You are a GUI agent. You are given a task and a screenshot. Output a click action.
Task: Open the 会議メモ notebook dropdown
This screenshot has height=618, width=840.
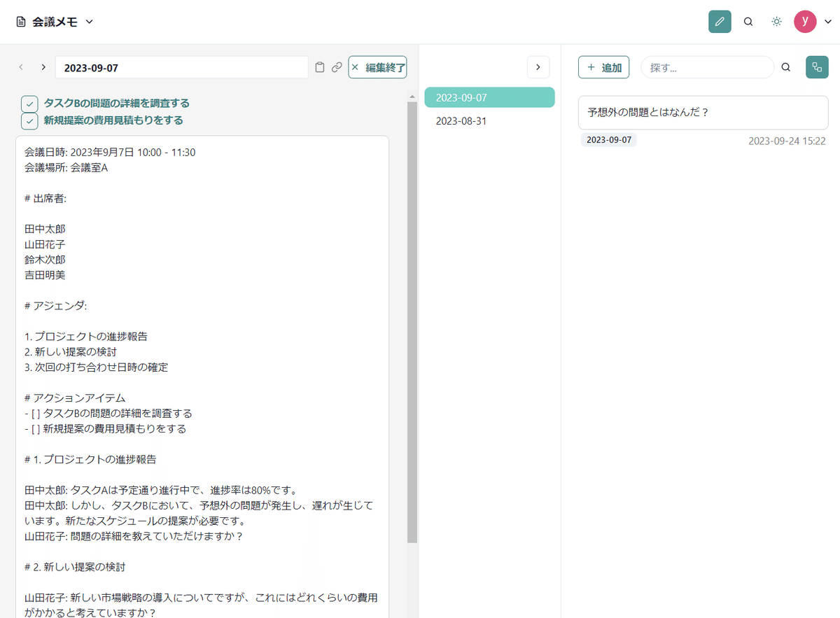(x=89, y=22)
